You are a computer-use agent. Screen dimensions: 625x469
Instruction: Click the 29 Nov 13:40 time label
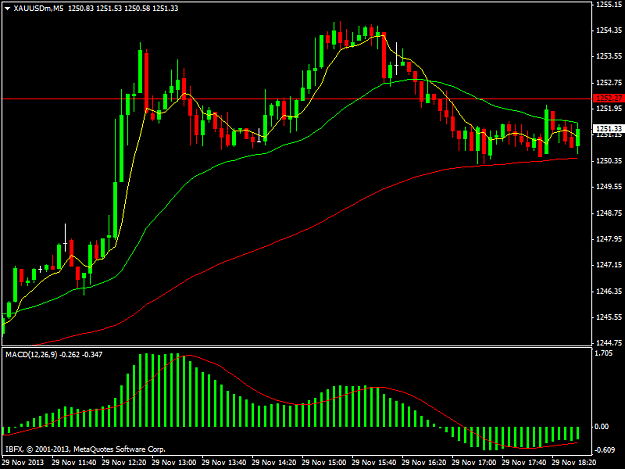(224, 463)
